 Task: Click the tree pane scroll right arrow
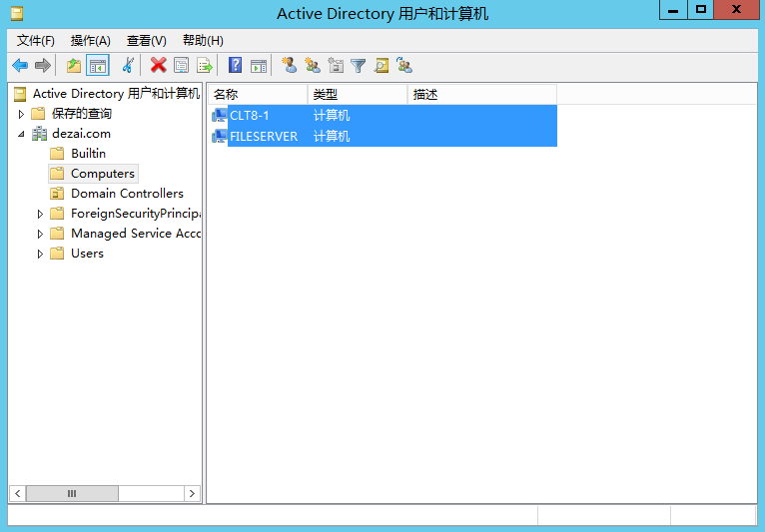pos(192,493)
